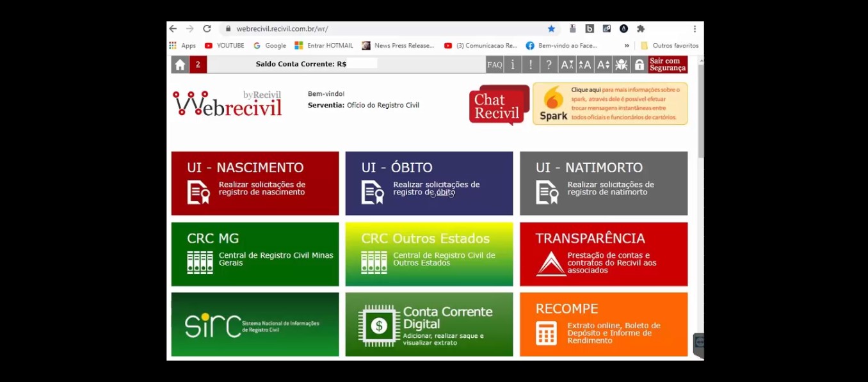Viewport: 868px width, 382px height.
Task: Click Sair com Segurança button
Action: coord(668,65)
